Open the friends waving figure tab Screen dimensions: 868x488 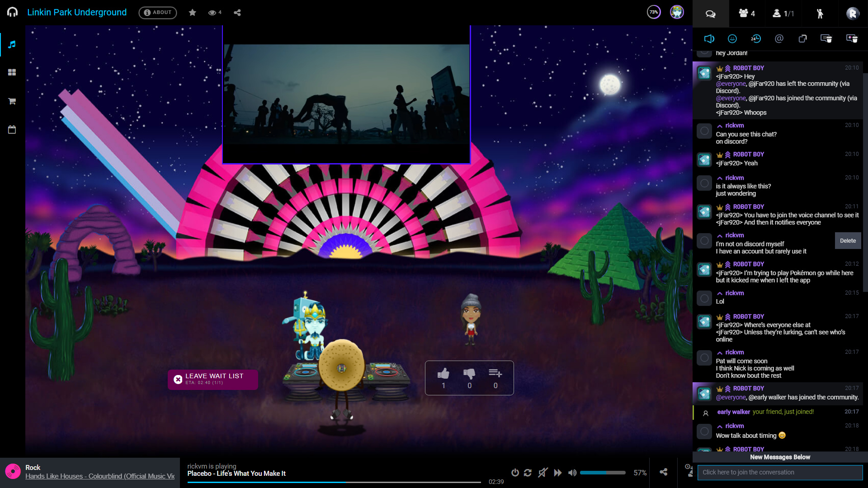tap(820, 14)
